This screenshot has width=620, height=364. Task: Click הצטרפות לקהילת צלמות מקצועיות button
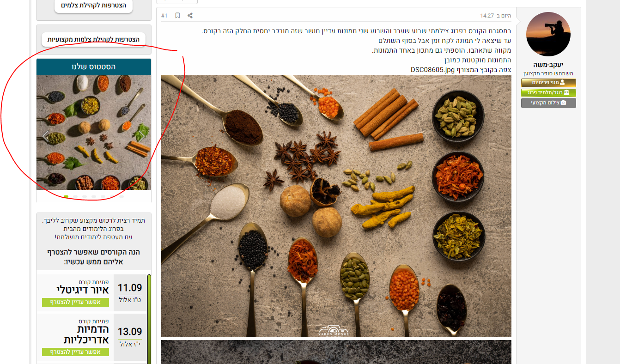(x=93, y=40)
